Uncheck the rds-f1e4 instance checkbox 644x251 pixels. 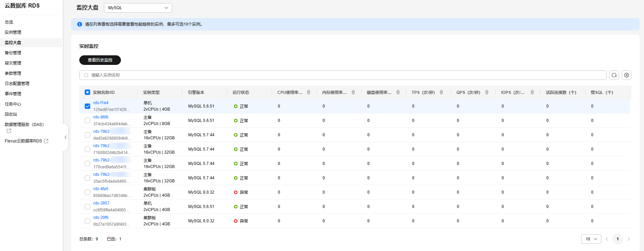tap(88, 106)
